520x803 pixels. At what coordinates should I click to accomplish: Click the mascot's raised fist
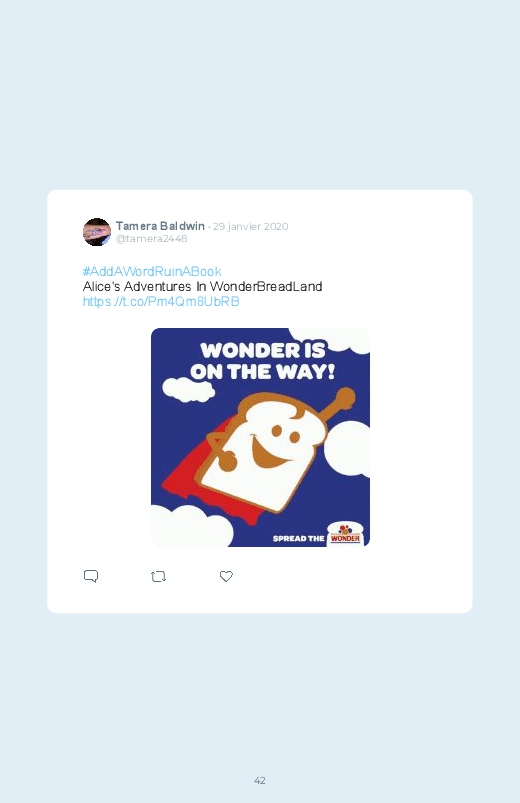(x=346, y=397)
